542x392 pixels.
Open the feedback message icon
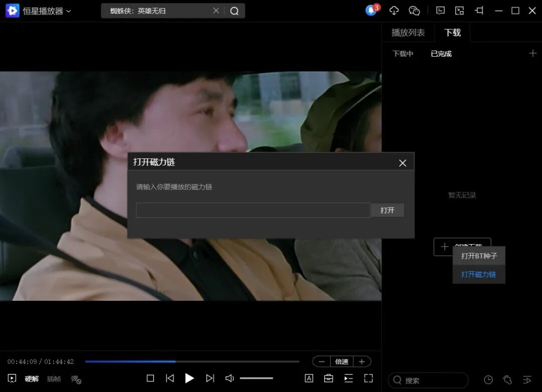pos(441,11)
